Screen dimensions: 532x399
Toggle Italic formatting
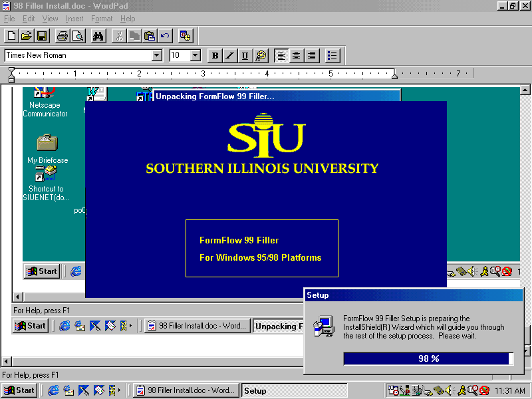230,56
